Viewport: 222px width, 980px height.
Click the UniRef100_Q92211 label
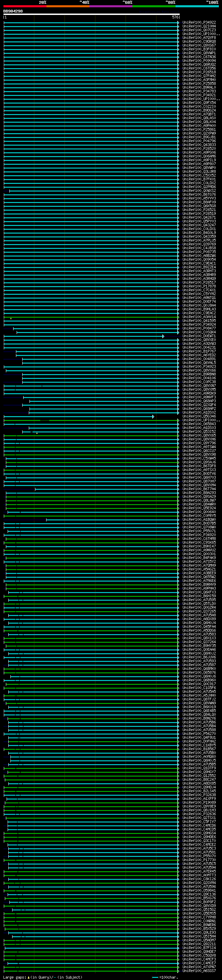[199, 944]
